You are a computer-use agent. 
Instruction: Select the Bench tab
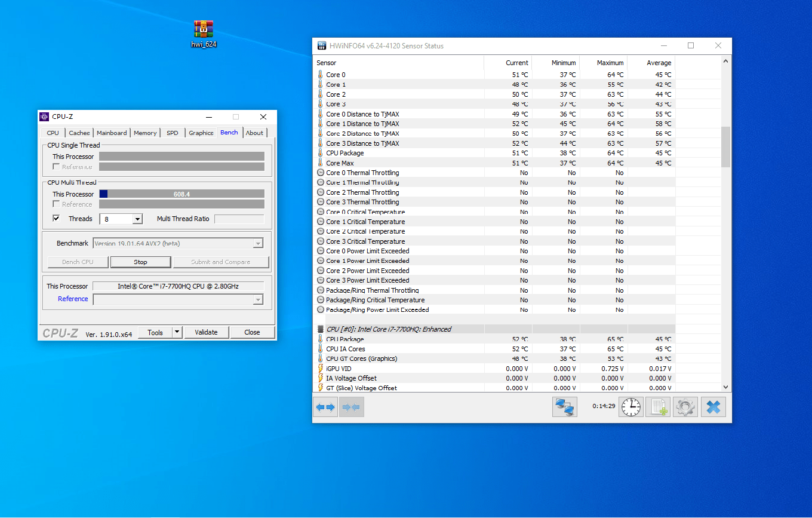(229, 132)
